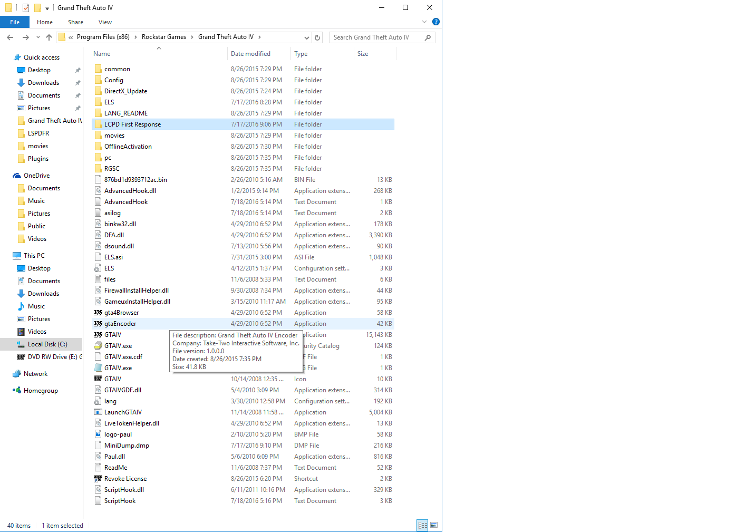Open the Share ribbon tab
The image size is (756, 532).
coord(75,22)
